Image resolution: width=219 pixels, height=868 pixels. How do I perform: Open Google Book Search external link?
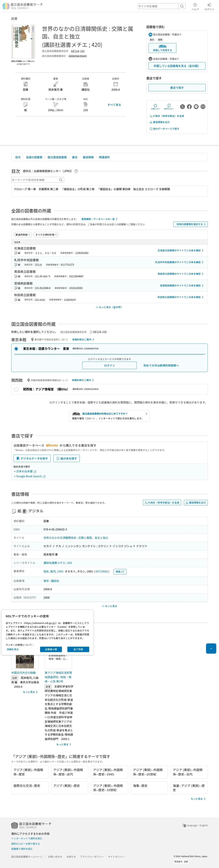(31, 476)
